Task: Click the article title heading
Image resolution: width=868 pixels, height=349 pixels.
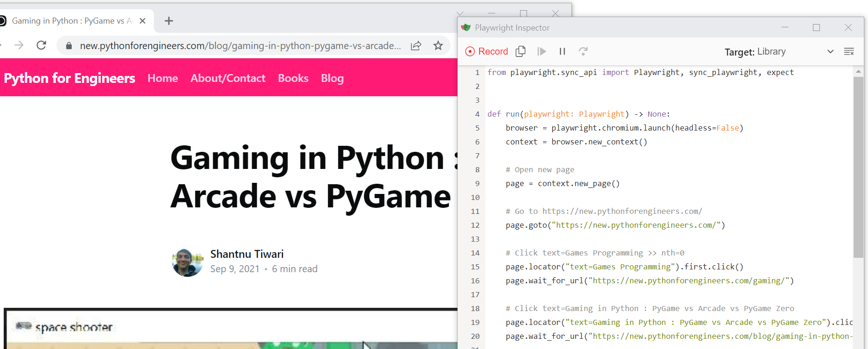Action: tap(314, 177)
